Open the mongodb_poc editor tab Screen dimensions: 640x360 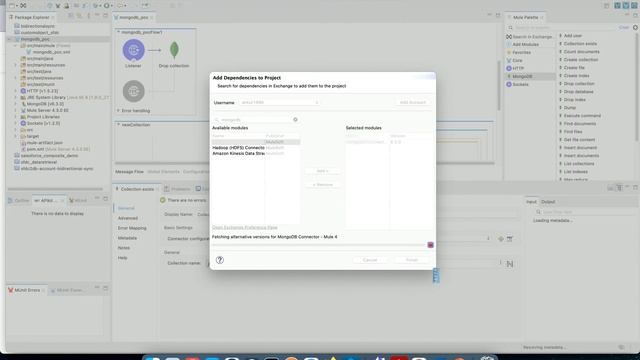(134, 18)
